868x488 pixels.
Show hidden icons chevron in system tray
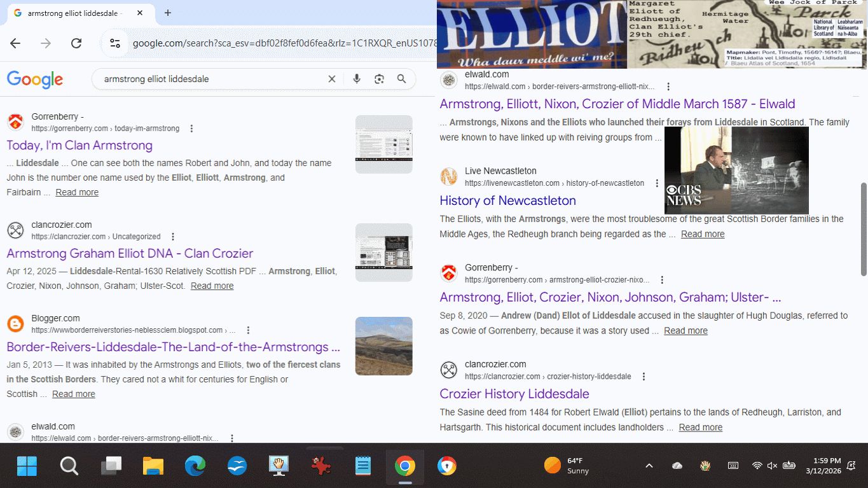649,466
